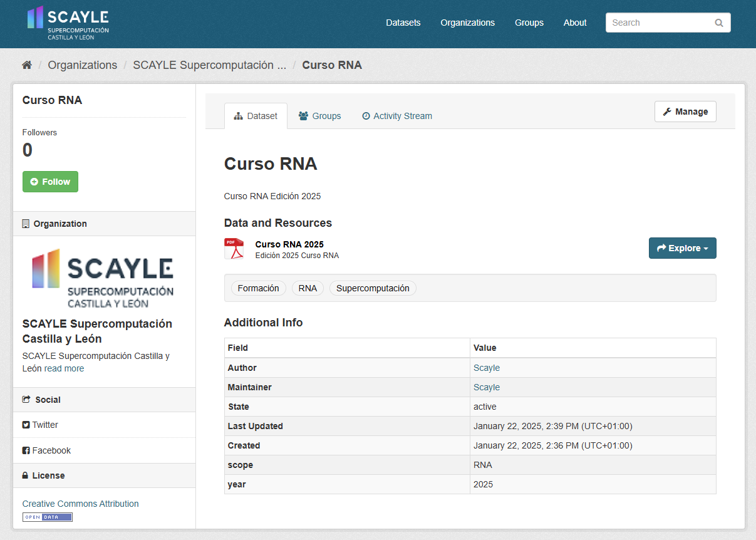Open the Organizations menu item

(468, 23)
